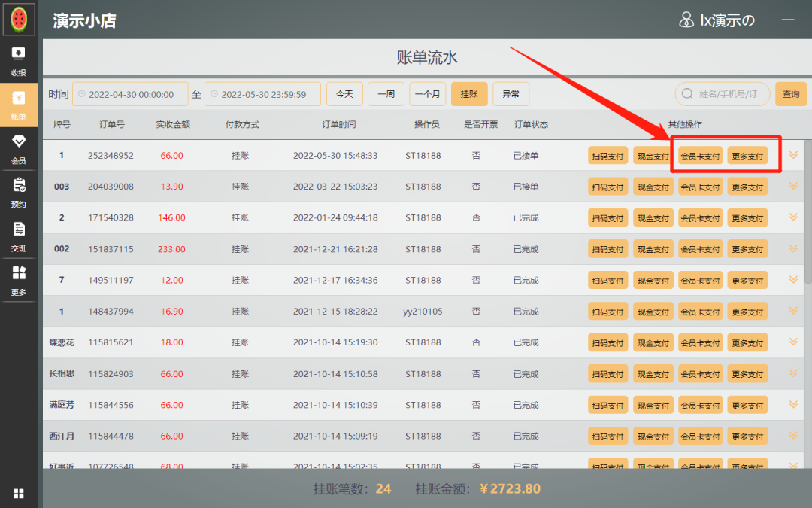Click amount 233.00
The width and height of the screenshot is (812, 508).
[x=171, y=249]
